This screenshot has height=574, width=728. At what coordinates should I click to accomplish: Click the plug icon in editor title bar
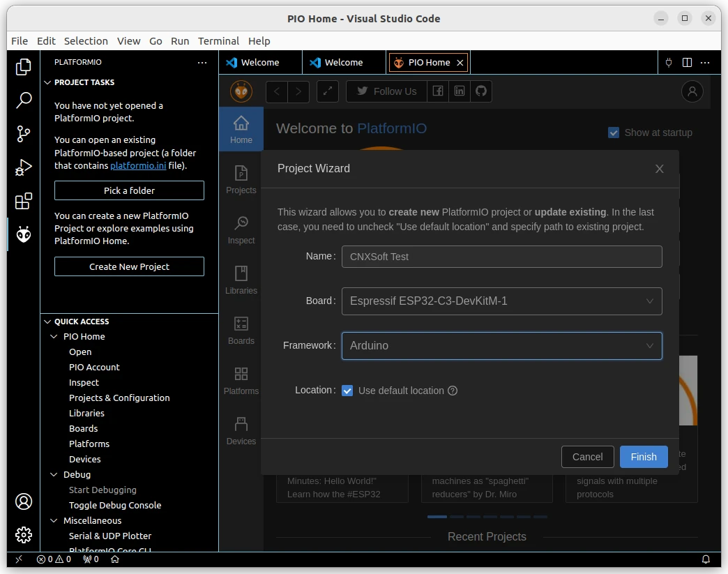tap(669, 62)
